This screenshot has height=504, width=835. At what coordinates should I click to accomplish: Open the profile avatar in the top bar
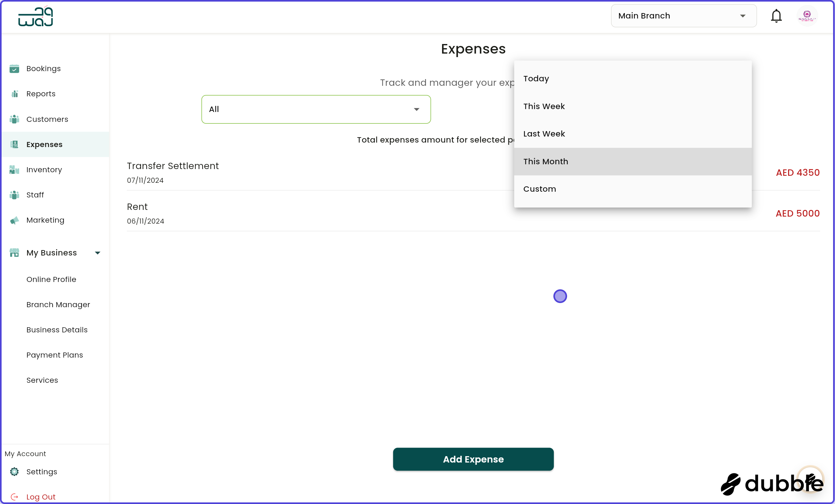(807, 16)
